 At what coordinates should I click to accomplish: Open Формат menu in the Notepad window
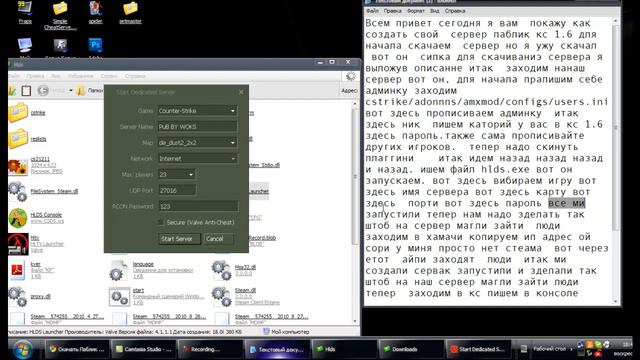(x=416, y=11)
